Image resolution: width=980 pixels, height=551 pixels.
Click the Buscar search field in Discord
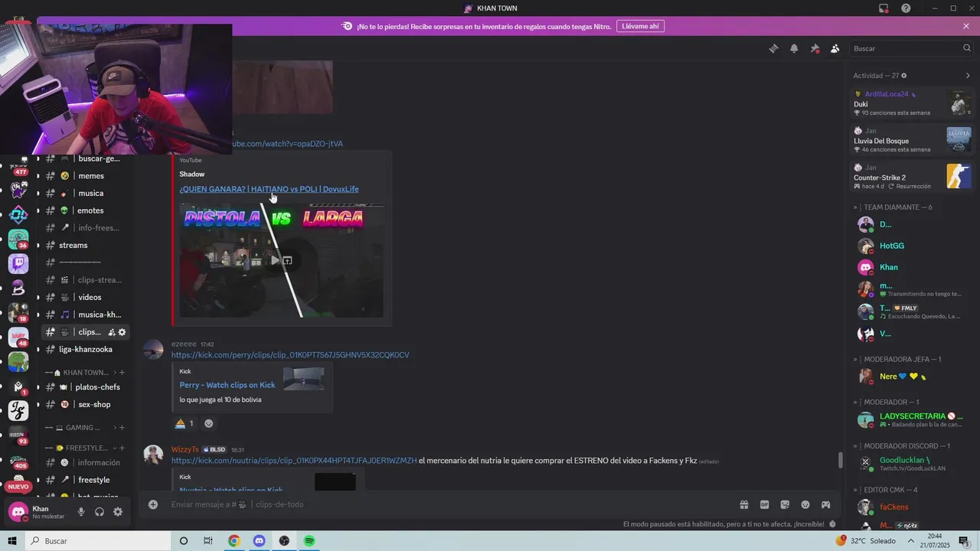pyautogui.click(x=912, y=48)
